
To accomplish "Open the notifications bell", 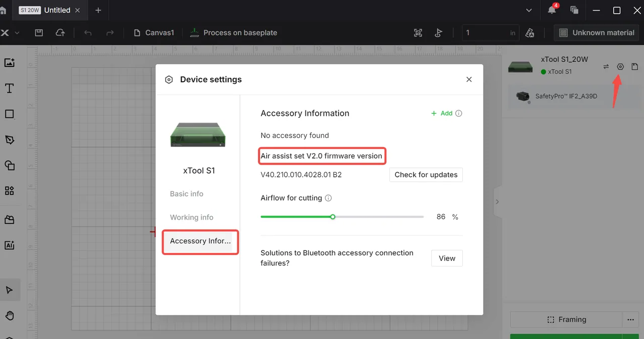I will pos(552,10).
